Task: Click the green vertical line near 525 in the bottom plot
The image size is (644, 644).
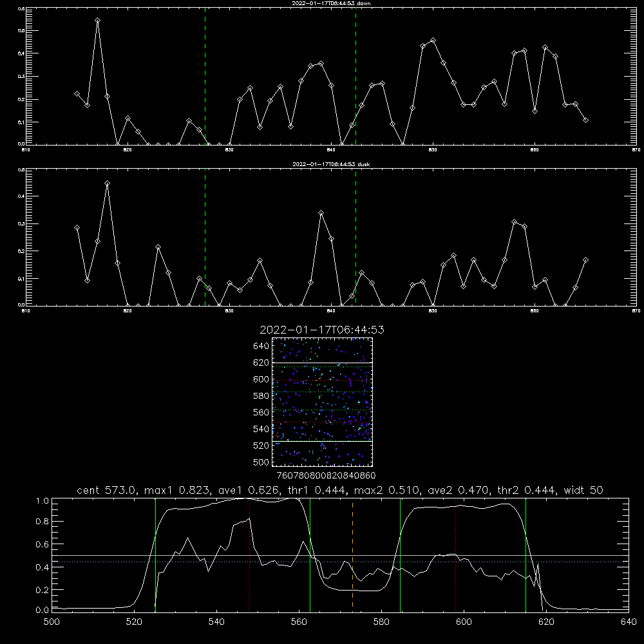Action: 155,555
